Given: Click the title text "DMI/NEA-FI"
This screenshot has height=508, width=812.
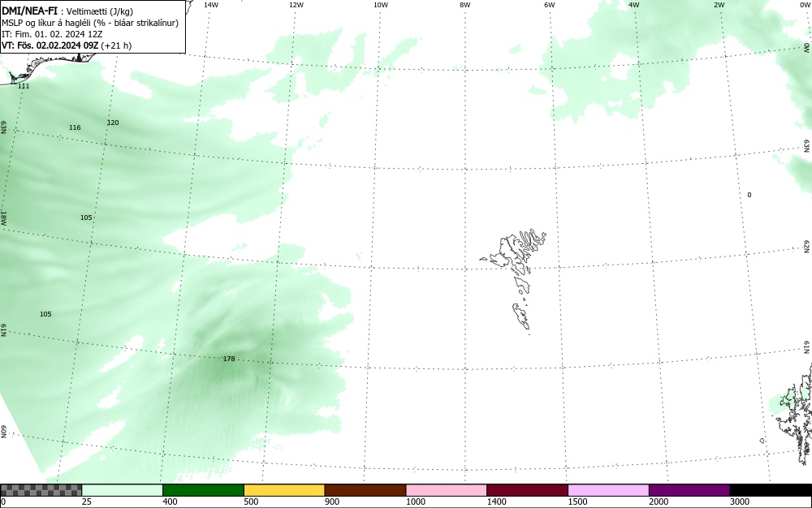Looking at the screenshot, I should (x=29, y=11).
